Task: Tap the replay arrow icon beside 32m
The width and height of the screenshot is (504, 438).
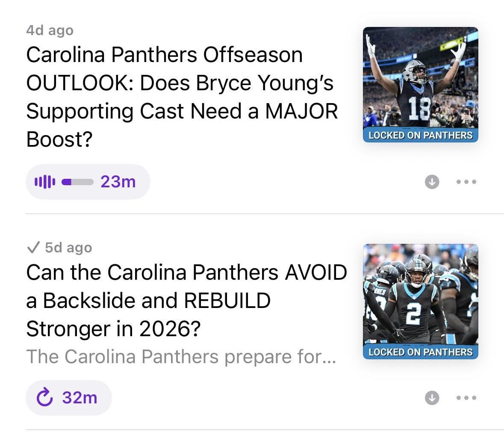Action: [44, 397]
